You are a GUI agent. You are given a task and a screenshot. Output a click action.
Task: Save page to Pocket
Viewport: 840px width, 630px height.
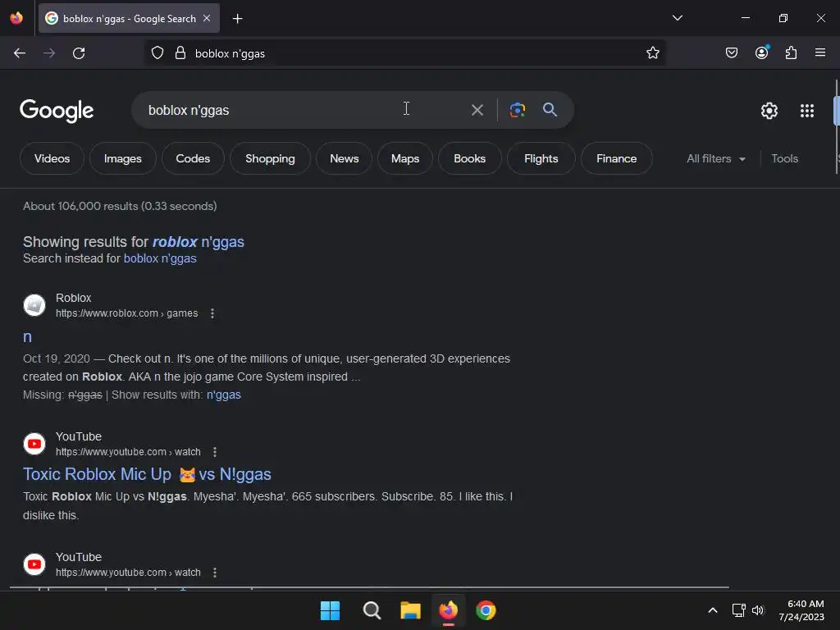731,52
